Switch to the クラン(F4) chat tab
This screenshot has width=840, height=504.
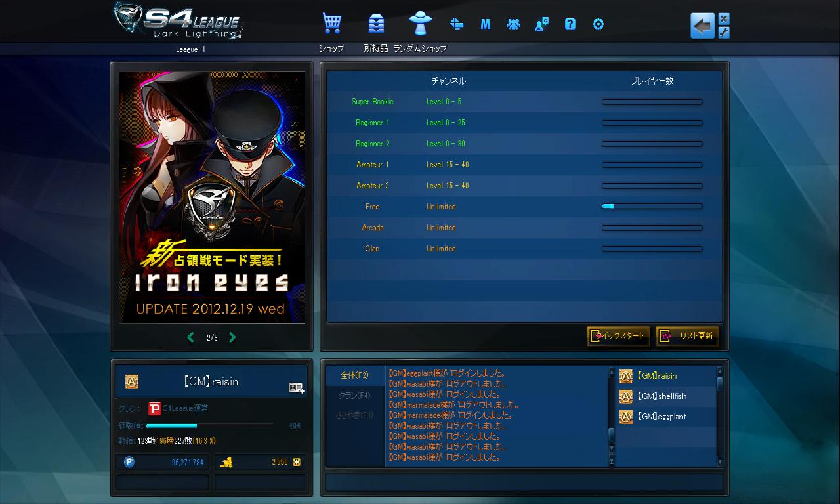pyautogui.click(x=354, y=396)
